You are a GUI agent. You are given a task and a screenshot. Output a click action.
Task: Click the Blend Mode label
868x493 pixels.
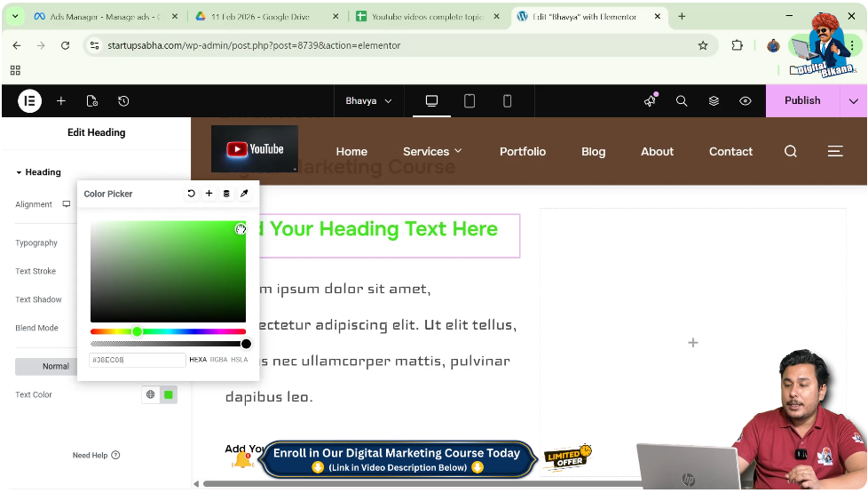click(36, 328)
